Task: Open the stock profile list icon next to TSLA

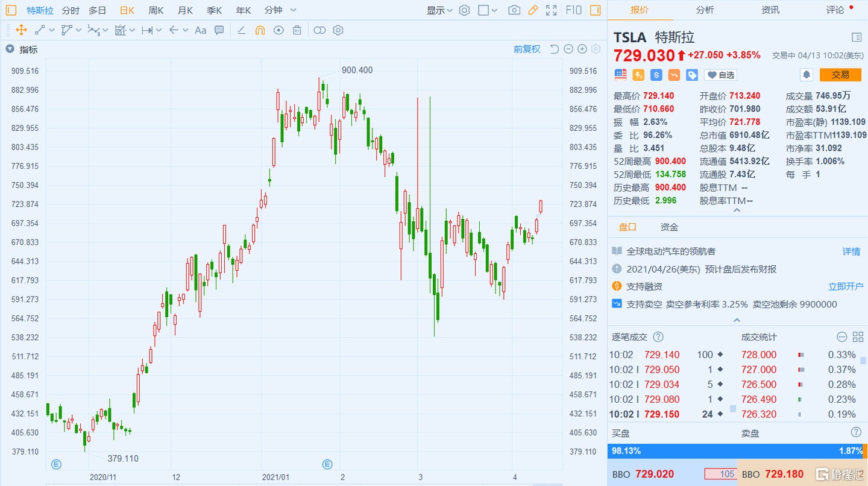Action: [857, 37]
